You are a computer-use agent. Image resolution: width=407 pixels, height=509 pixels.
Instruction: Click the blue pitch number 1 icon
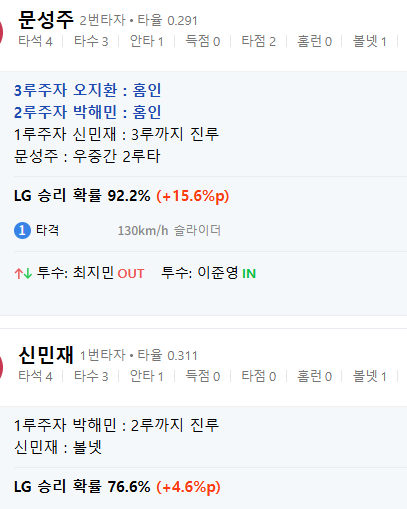point(22,231)
